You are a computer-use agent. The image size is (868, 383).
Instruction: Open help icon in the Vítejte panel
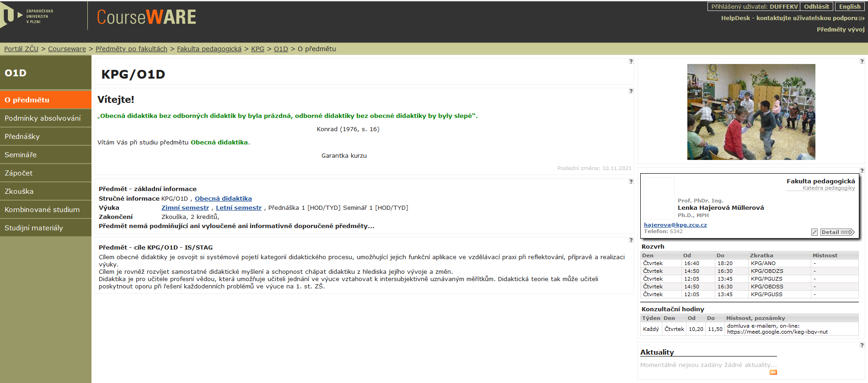(x=631, y=91)
